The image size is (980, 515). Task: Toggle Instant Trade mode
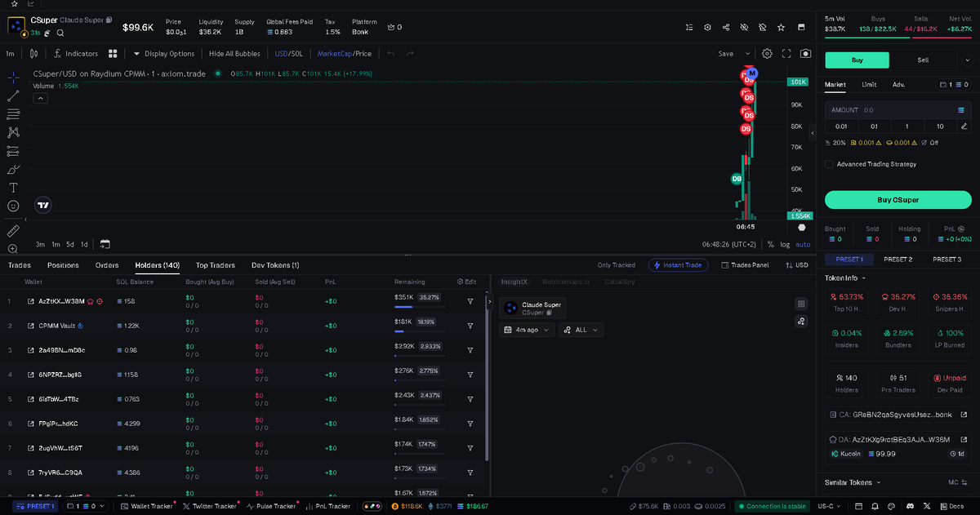point(679,265)
